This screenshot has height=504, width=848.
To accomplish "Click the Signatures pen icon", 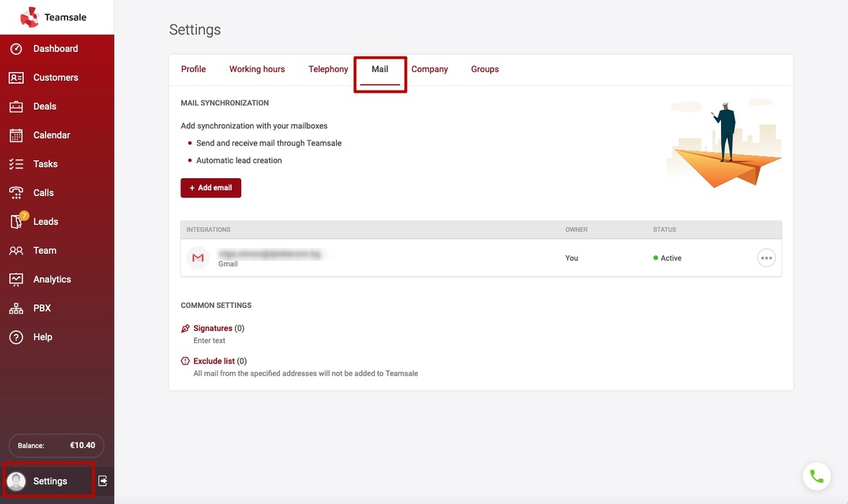I will 185,329.
